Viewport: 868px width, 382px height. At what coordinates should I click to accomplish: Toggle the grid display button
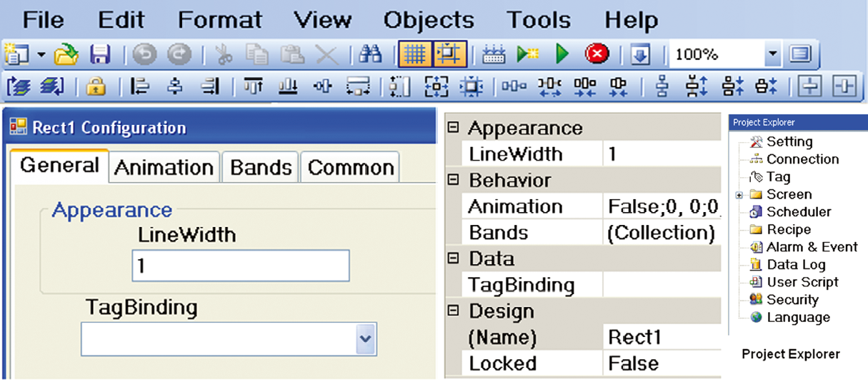[414, 54]
